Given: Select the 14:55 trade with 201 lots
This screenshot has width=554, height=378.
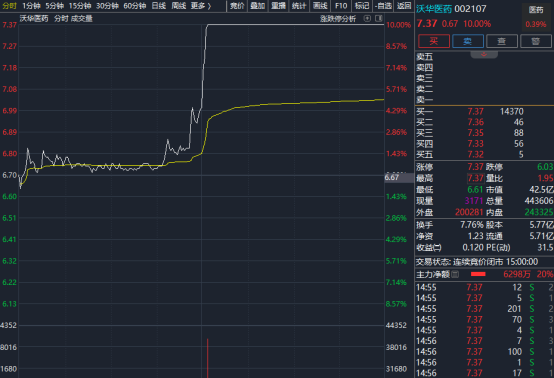Looking at the screenshot, I should tap(484, 309).
